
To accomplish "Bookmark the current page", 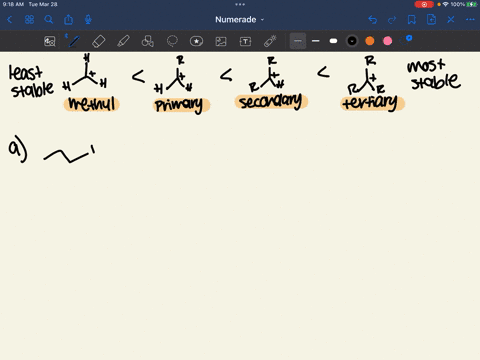I will pos(412,20).
